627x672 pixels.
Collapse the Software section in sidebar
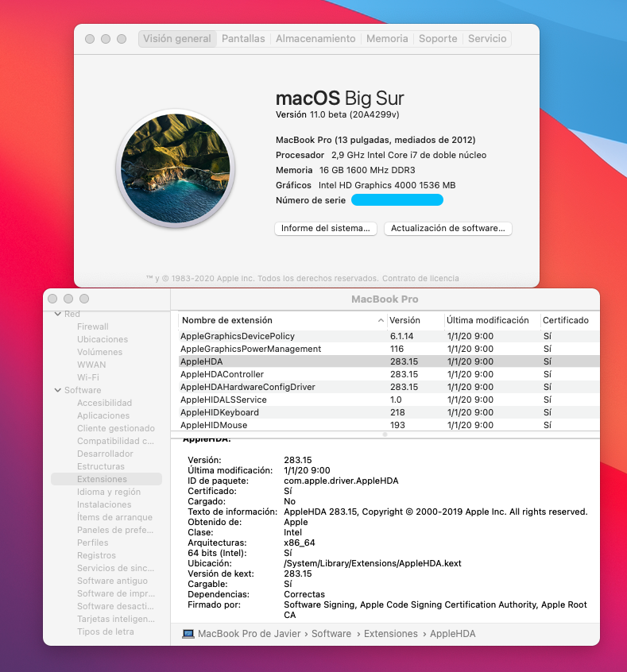click(58, 390)
